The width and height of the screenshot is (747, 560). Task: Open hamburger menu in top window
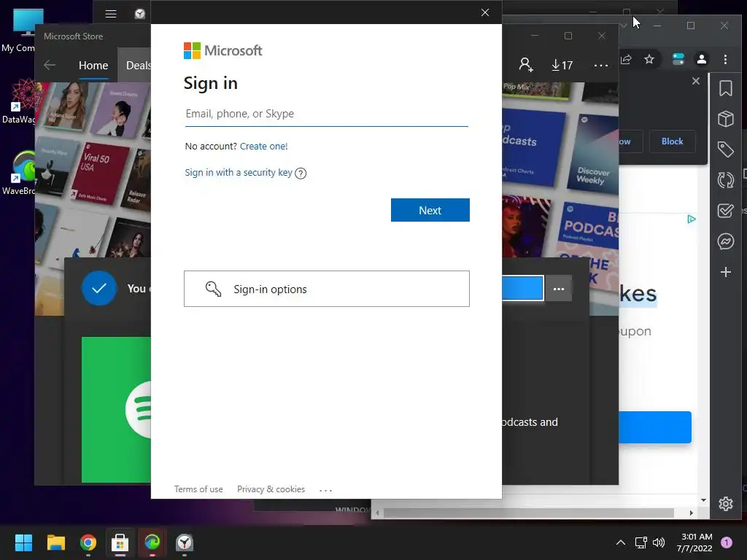pos(111,13)
